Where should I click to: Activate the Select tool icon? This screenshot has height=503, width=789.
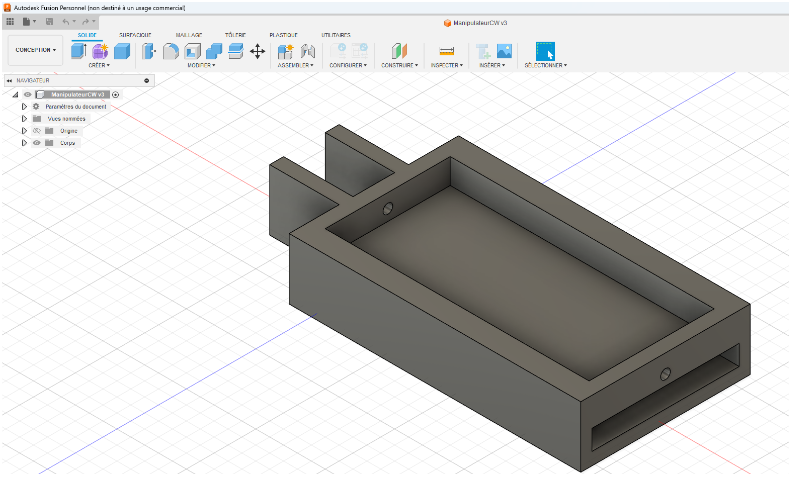pos(545,51)
